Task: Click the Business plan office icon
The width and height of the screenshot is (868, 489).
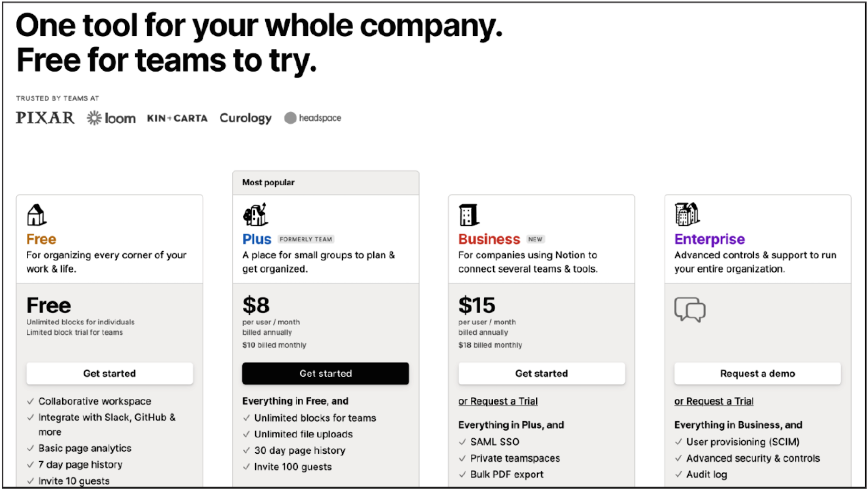Action: (468, 215)
